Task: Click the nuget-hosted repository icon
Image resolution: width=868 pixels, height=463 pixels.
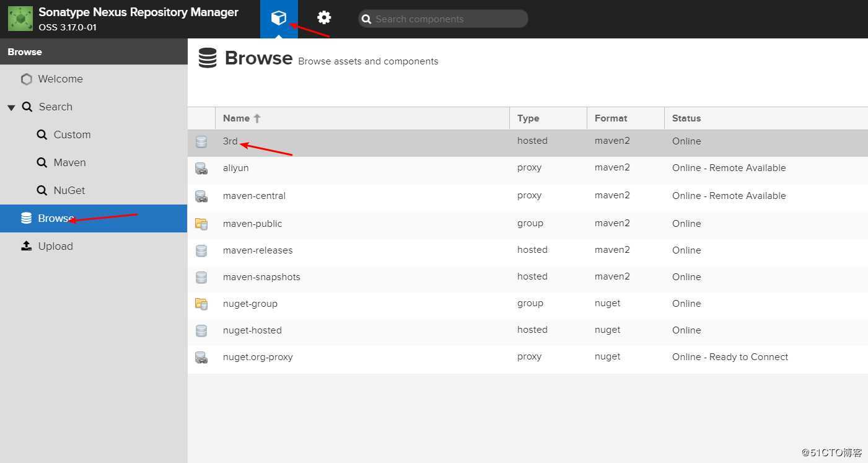Action: [201, 331]
